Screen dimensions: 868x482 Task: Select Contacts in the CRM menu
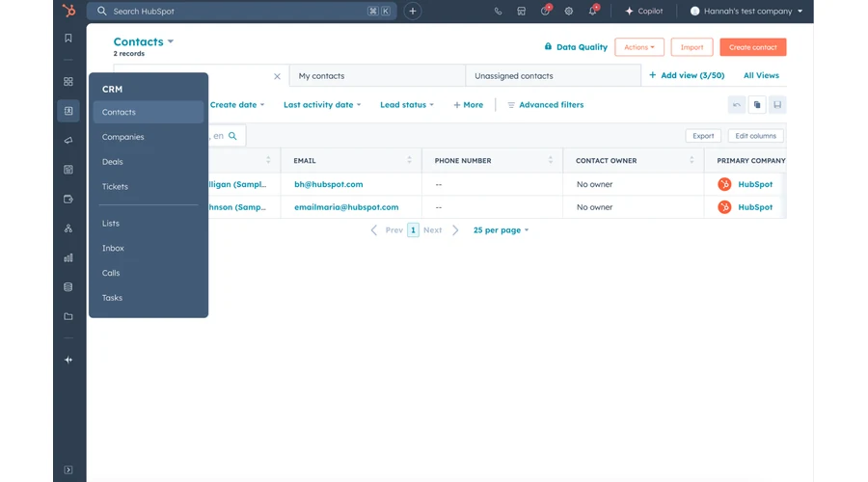149,112
